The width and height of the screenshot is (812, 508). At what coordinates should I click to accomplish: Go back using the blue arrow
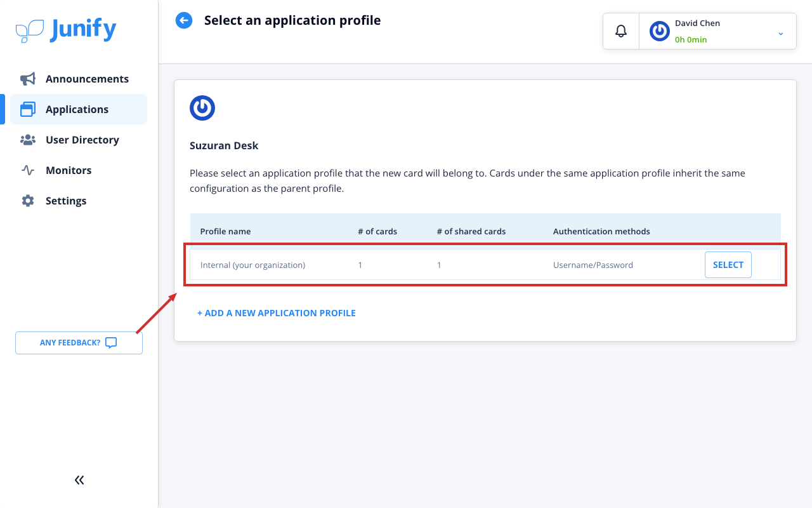(x=184, y=20)
